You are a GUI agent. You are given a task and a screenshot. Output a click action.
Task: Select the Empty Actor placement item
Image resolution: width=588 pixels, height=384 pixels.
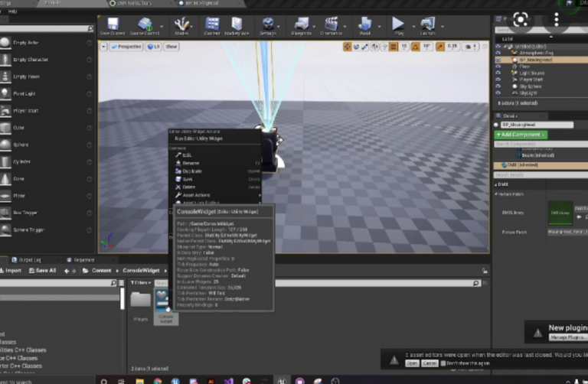pos(46,43)
